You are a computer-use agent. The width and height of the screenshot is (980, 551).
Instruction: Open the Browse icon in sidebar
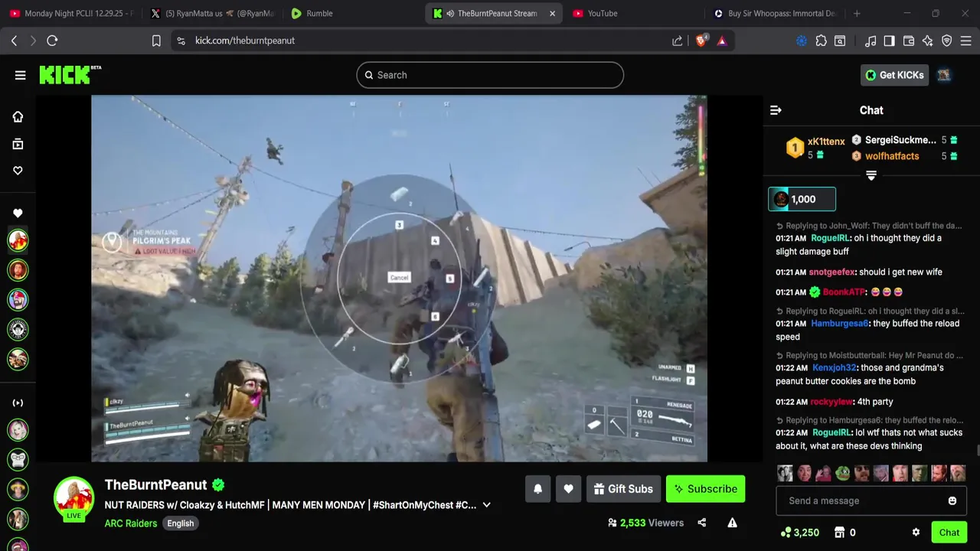[x=18, y=144]
